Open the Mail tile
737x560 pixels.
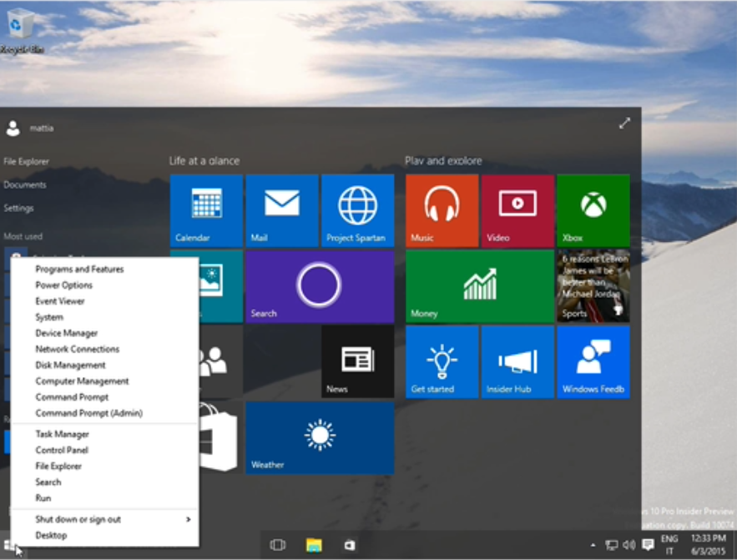(x=282, y=210)
